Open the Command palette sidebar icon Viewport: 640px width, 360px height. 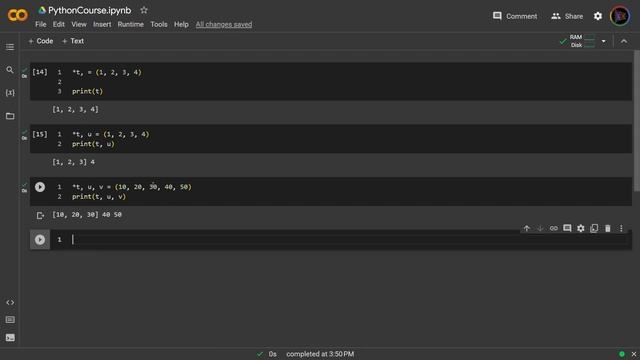10,320
